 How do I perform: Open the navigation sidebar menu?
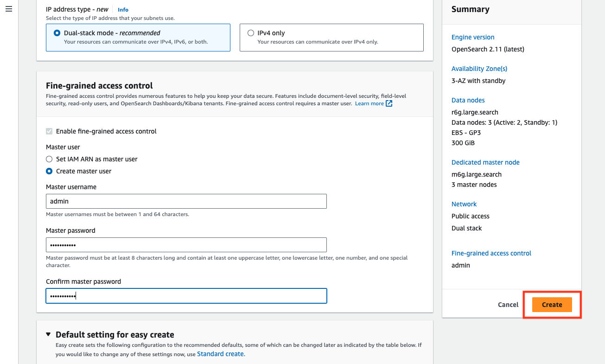(8, 8)
